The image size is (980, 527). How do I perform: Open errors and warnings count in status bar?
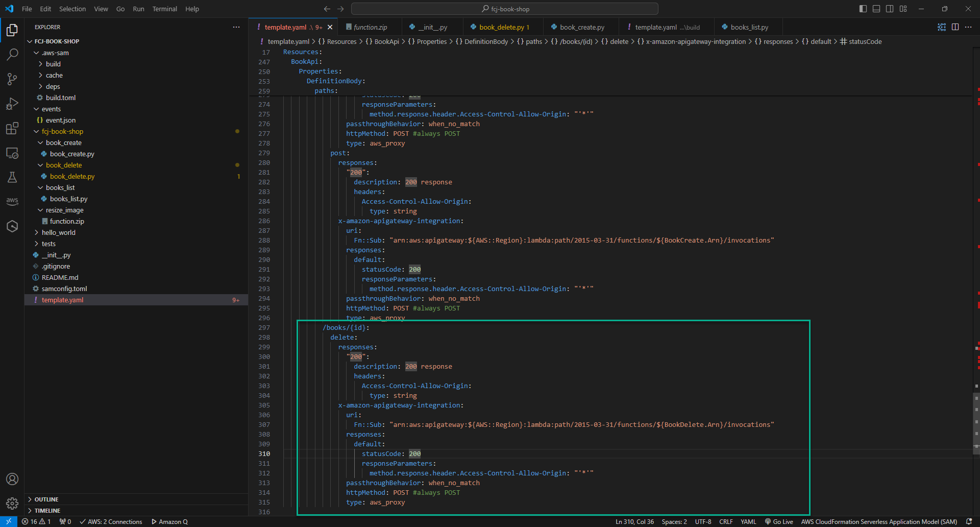tap(36, 521)
